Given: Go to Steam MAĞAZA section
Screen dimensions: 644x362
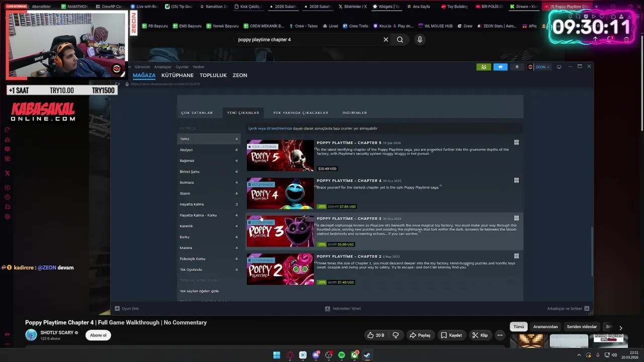Looking at the screenshot, I should click(144, 75).
